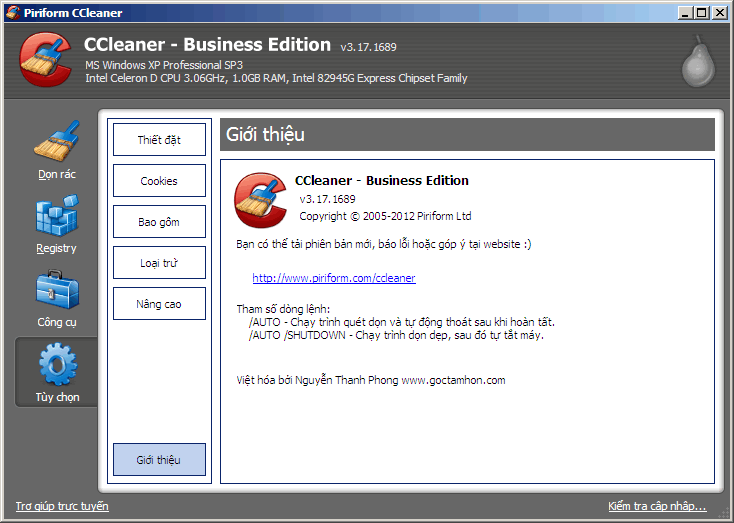
Task: Click the title bar CCleaner icon
Action: (x=13, y=12)
